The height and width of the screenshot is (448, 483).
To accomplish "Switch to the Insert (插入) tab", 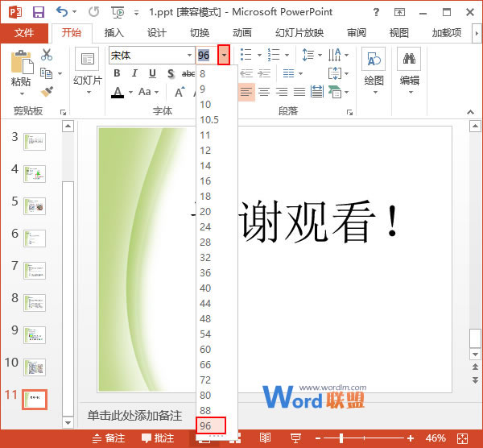I will [114, 33].
